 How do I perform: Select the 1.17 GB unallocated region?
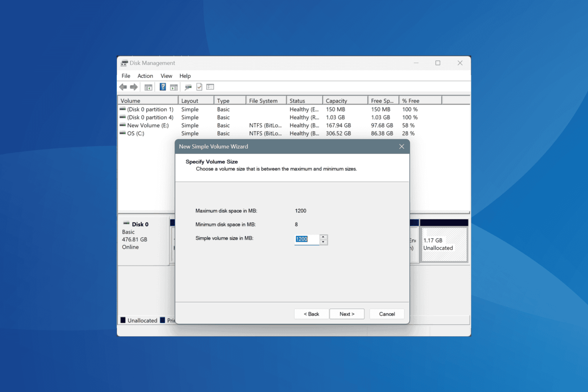point(443,244)
